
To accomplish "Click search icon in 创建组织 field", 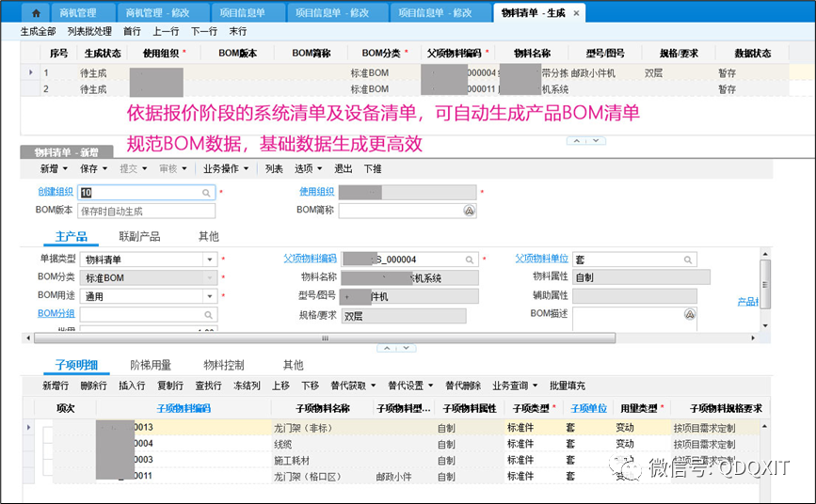I will click(207, 192).
